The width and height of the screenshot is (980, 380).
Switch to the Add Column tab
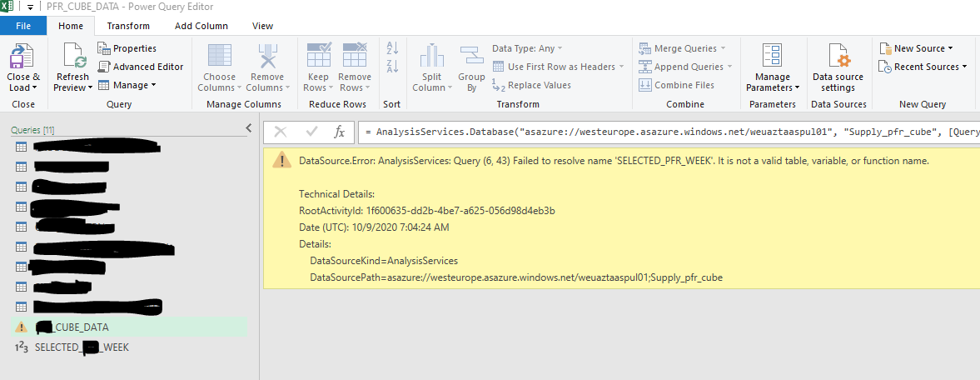(201, 26)
